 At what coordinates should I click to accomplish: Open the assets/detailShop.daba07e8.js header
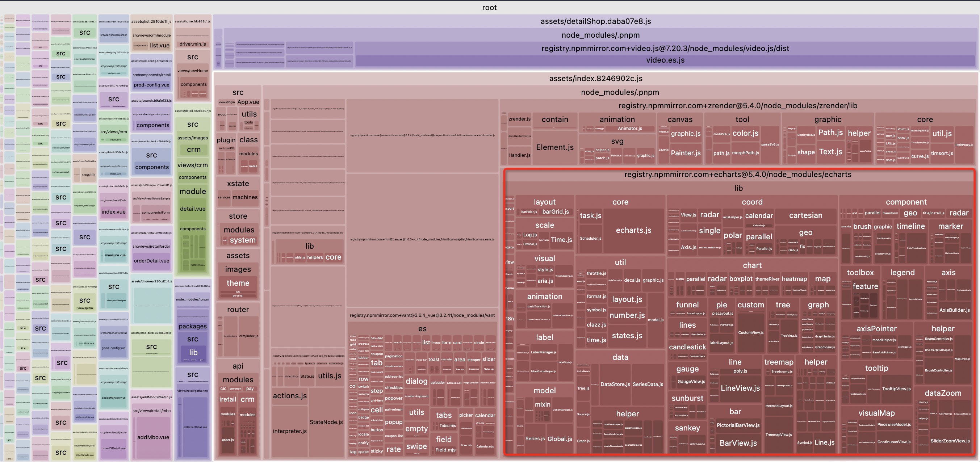pyautogui.click(x=595, y=21)
